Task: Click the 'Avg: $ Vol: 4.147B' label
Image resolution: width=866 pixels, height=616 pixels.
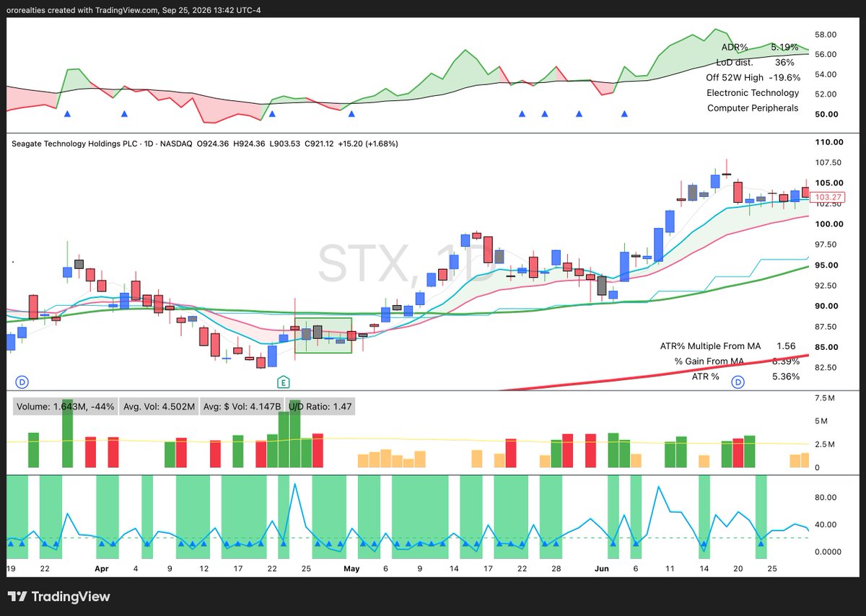Action: [x=243, y=407]
